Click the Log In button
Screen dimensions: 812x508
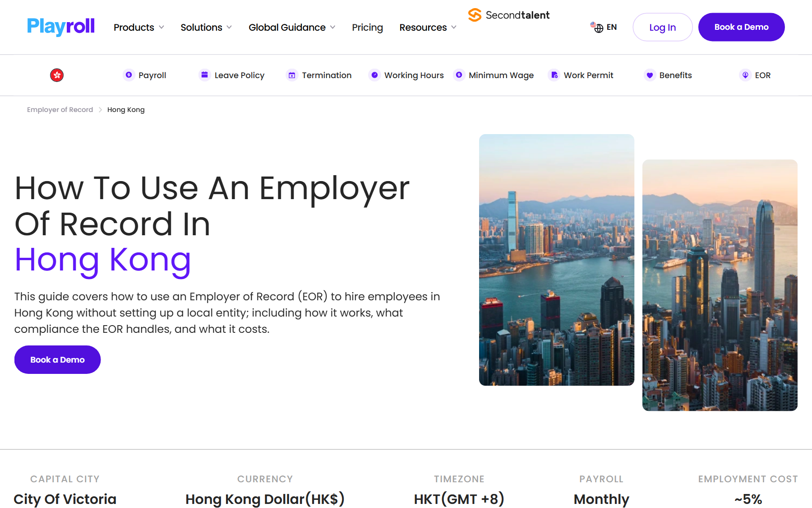pyautogui.click(x=662, y=27)
